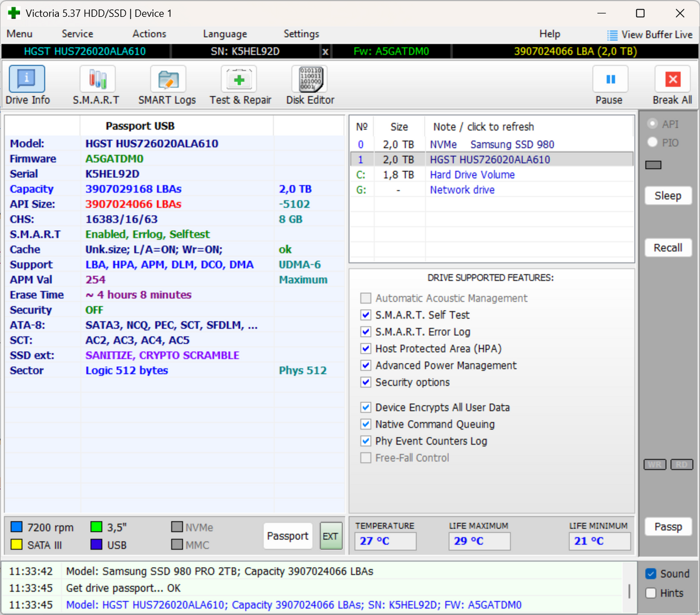Switch to Test & Repair section
The width and height of the screenshot is (700, 615).
[x=240, y=85]
